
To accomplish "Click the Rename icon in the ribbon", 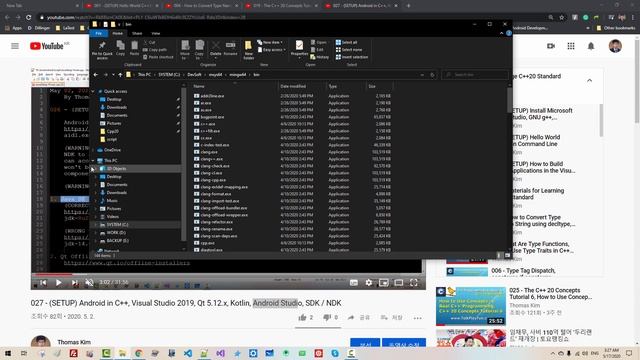I will (x=230, y=48).
